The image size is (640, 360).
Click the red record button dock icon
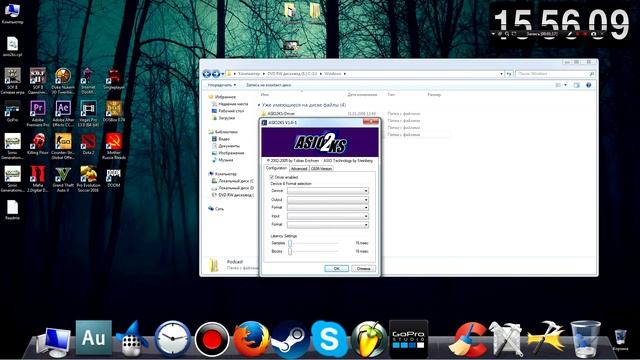click(x=211, y=339)
